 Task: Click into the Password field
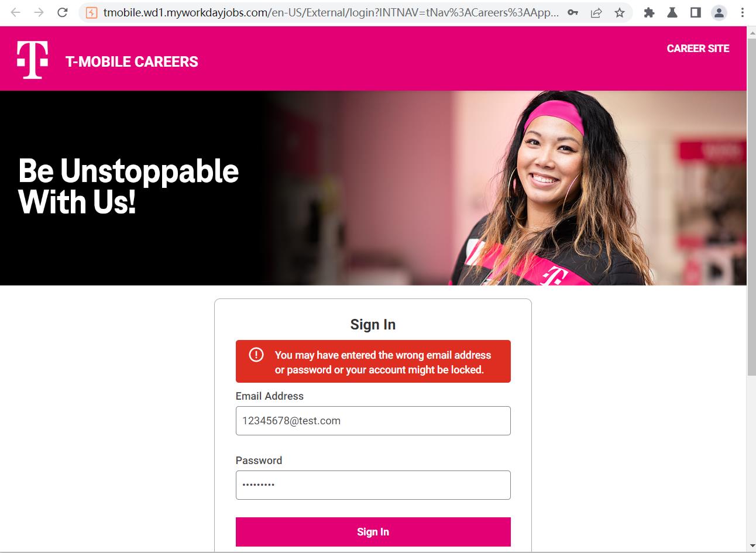click(373, 485)
